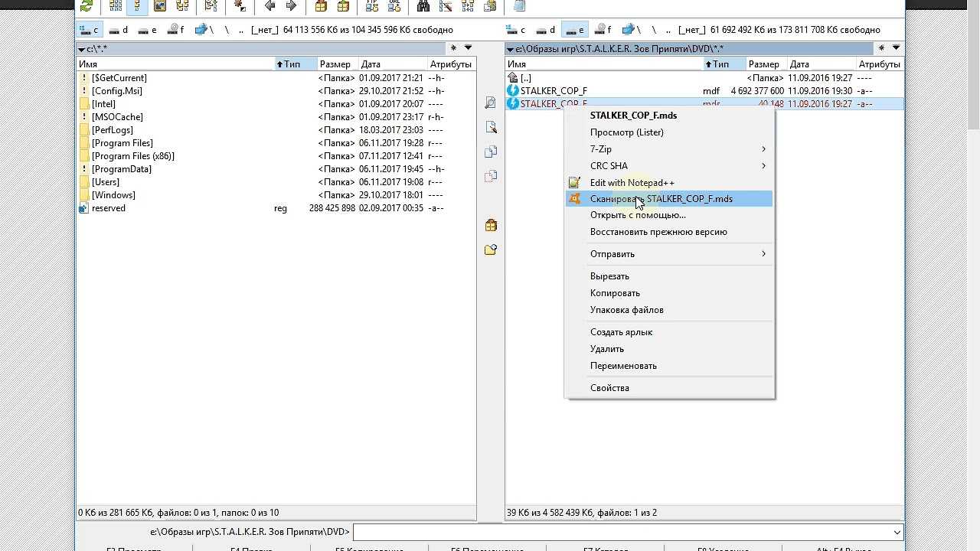Screen dimensions: 980x551
Task: Open the synchronize directories toolbar icon
Action: point(468,6)
